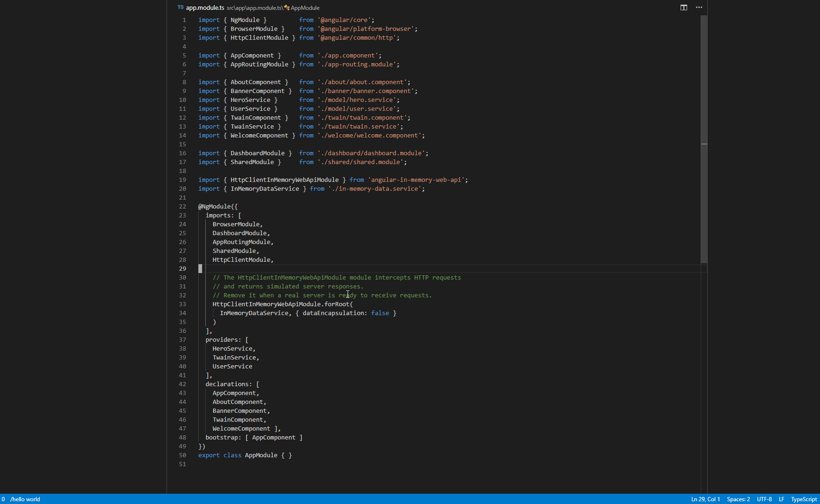820x504 pixels.
Task: Select the TypeScript language mode indicator
Action: coord(803,499)
